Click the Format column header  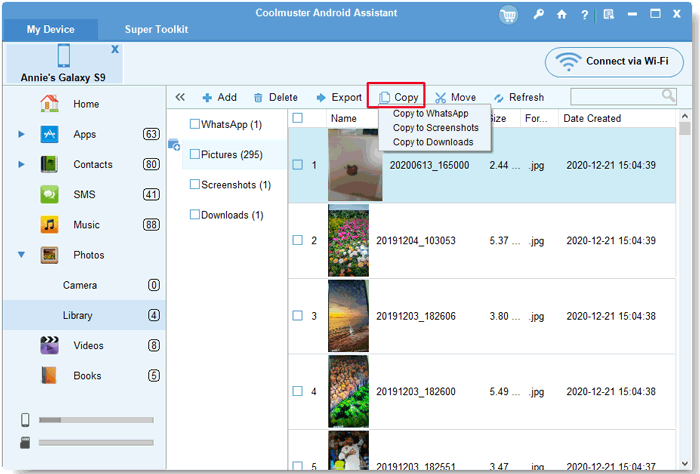(539, 118)
